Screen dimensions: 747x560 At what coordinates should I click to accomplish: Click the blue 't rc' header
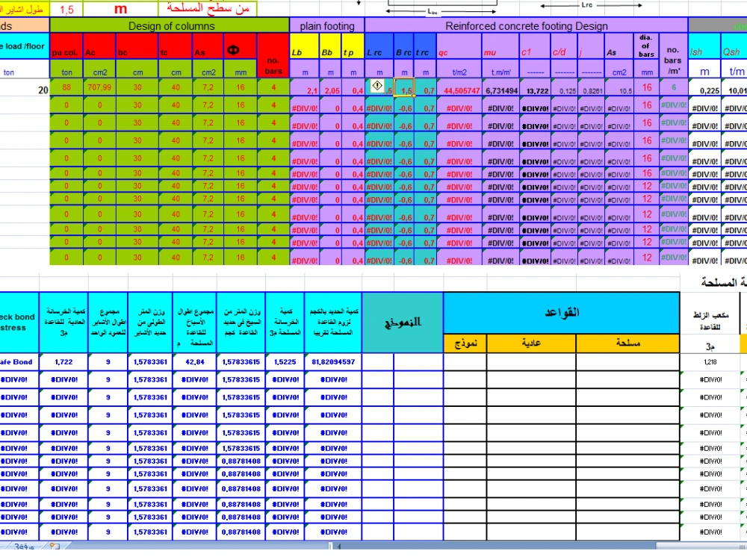pos(425,46)
